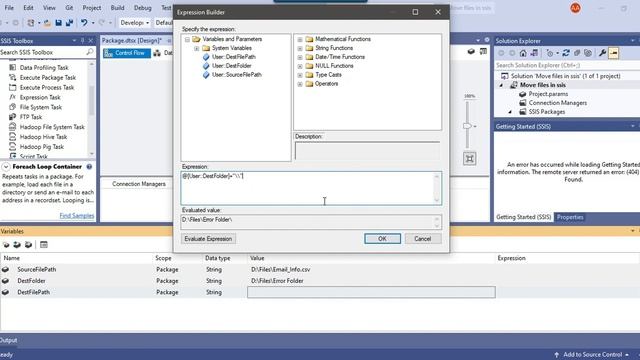Click the zoom-to-fit icon under the design slider
The width and height of the screenshot is (640, 360).
[x=469, y=158]
